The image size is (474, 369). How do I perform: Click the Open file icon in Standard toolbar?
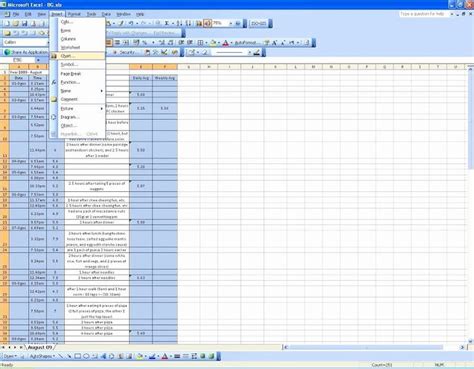[x=15, y=24]
